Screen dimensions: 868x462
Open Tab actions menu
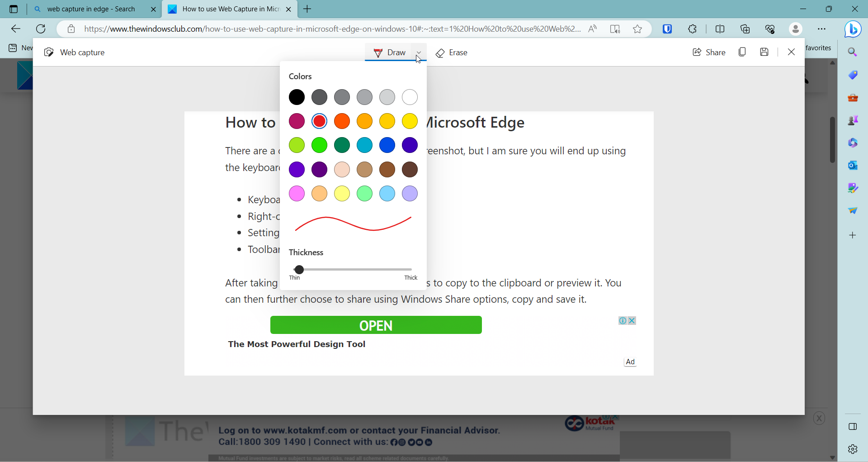tap(14, 9)
